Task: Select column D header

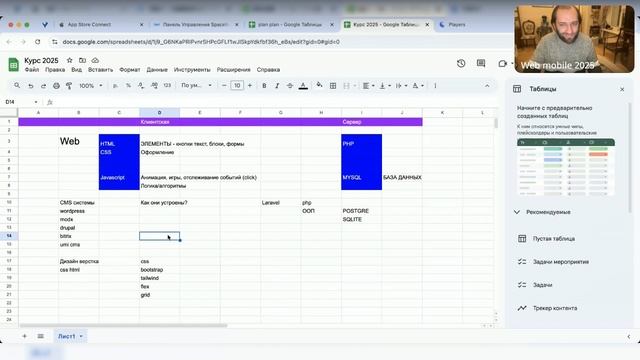Action: (x=160, y=112)
